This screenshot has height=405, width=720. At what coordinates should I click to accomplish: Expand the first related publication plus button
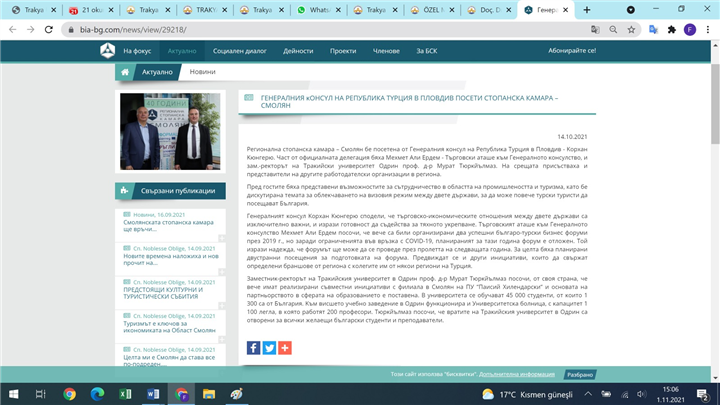222,238
